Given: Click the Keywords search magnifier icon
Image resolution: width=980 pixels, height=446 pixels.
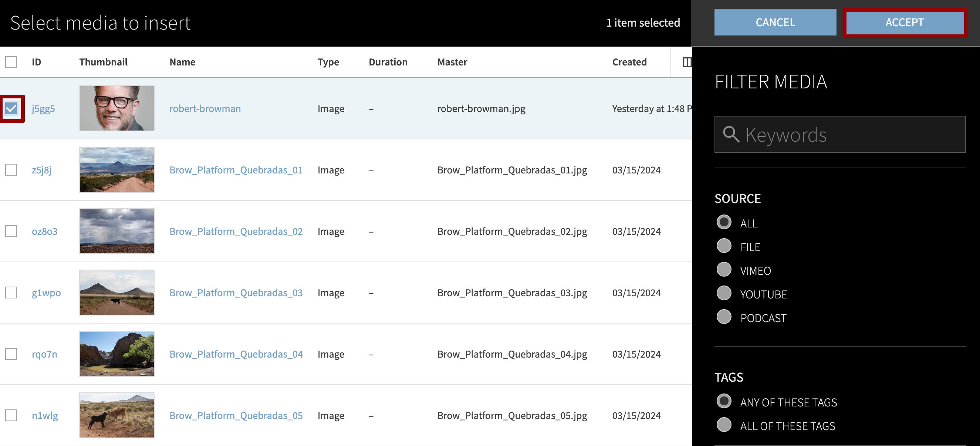Looking at the screenshot, I should pyautogui.click(x=731, y=134).
